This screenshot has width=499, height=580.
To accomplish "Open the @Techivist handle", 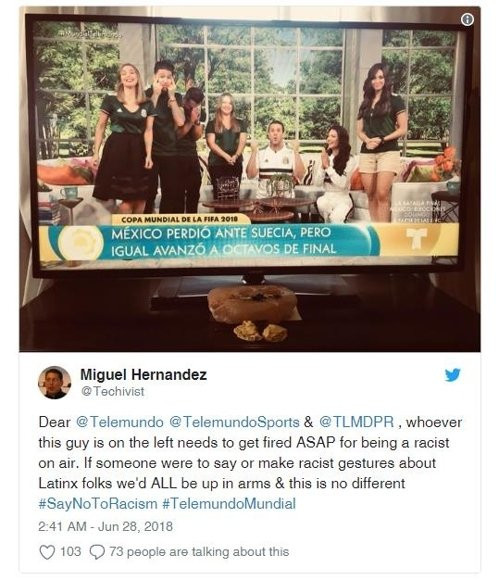I will pos(112,391).
